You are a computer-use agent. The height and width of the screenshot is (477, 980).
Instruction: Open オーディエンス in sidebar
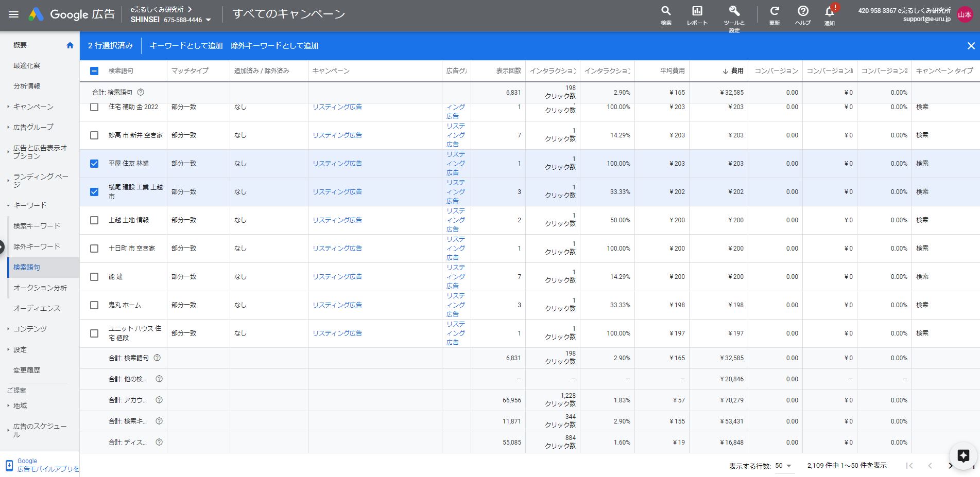coord(37,308)
